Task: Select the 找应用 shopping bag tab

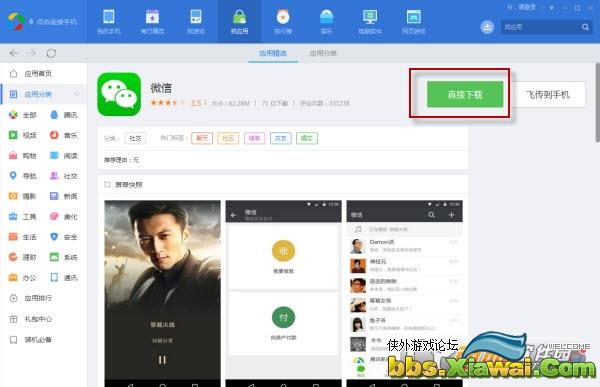Action: point(239,22)
